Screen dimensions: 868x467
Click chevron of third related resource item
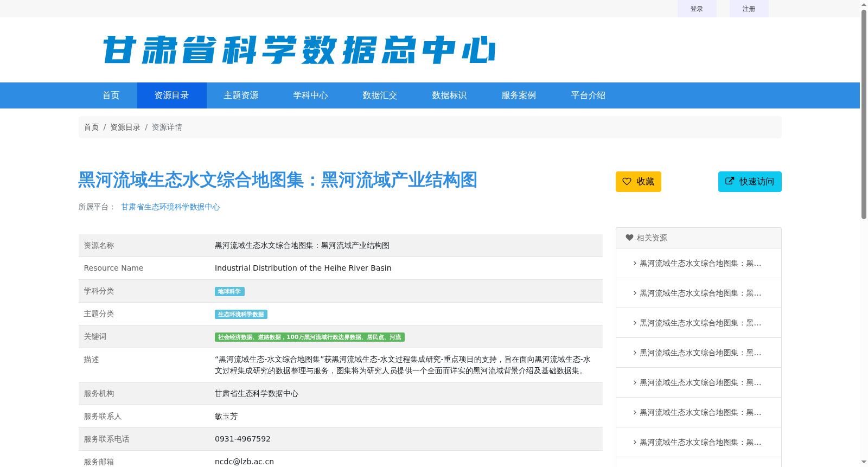(x=635, y=323)
